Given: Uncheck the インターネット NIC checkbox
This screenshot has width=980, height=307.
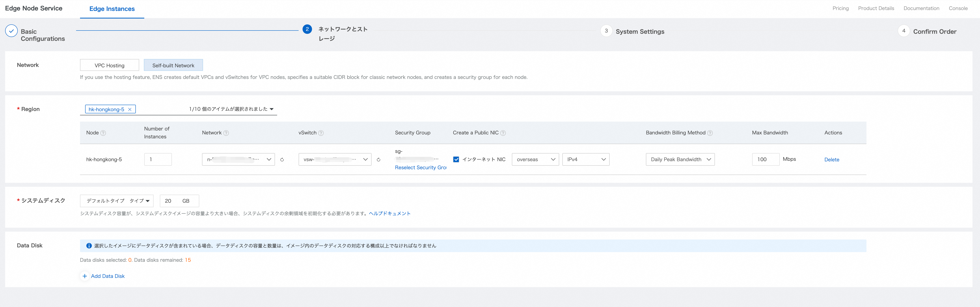Looking at the screenshot, I should (456, 160).
